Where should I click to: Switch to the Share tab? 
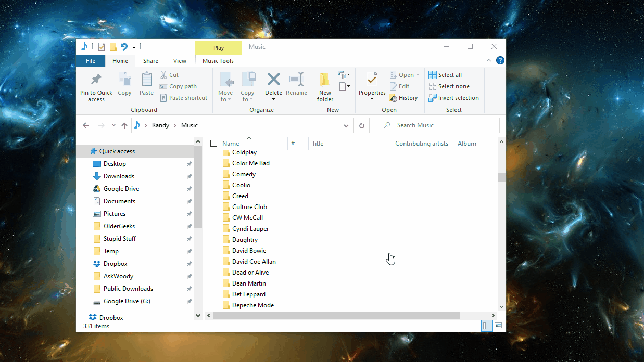(151, 61)
